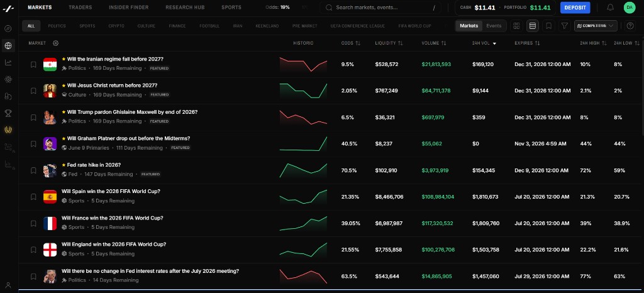Click the $108,984,104 volume value

point(438,197)
